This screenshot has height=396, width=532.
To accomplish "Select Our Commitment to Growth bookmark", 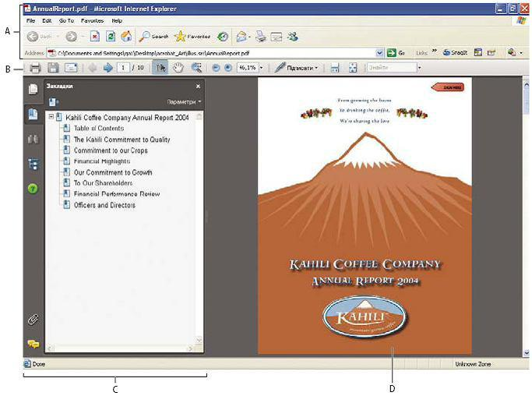I will (x=113, y=172).
